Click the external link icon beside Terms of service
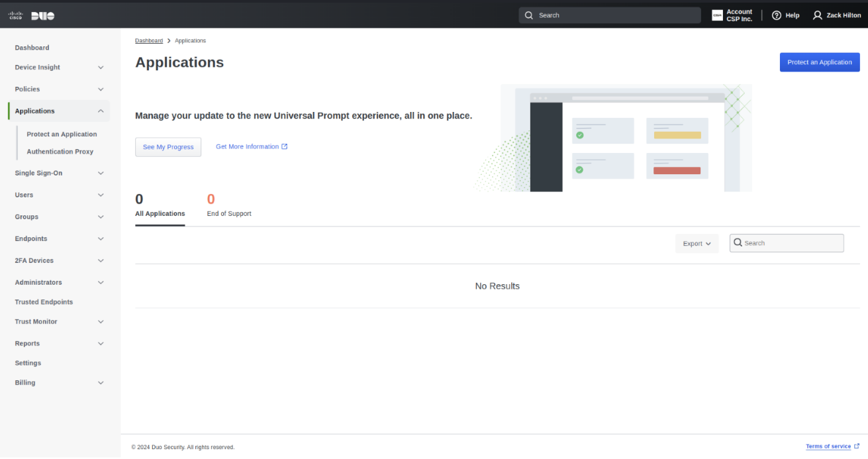 click(857, 446)
